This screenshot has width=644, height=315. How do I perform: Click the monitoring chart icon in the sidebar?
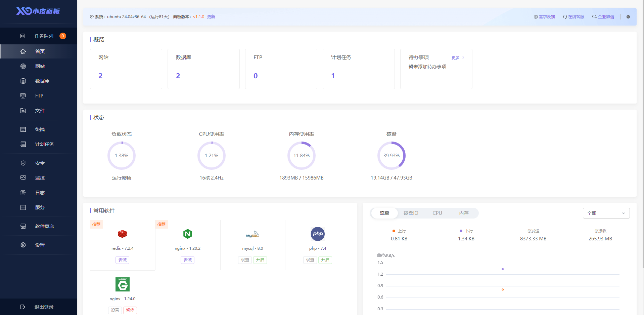click(x=23, y=178)
